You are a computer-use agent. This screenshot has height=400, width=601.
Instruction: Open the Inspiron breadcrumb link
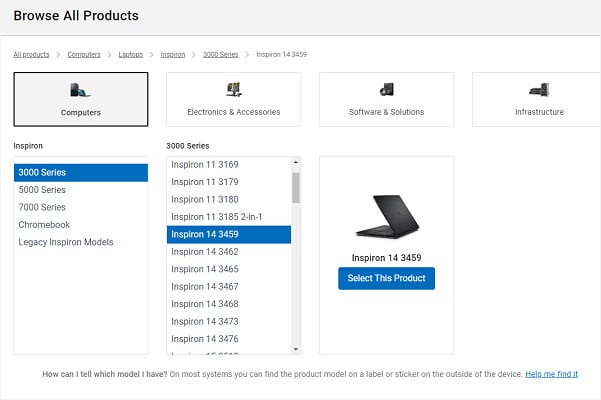click(173, 54)
